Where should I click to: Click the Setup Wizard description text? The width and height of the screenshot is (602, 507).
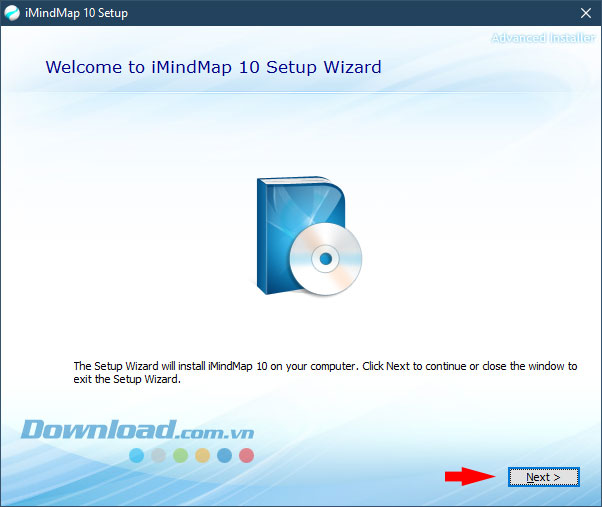325,373
